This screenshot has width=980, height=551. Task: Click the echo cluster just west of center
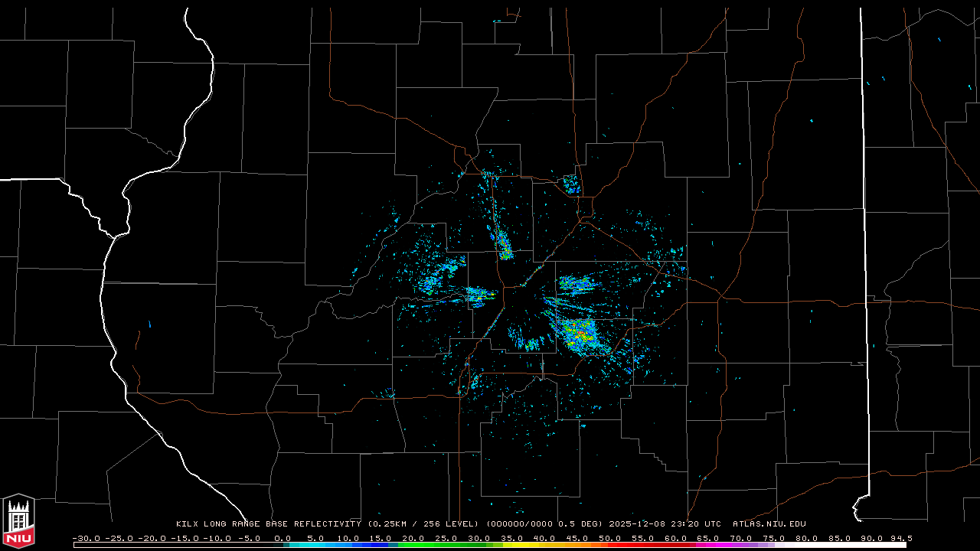pyautogui.click(x=479, y=294)
